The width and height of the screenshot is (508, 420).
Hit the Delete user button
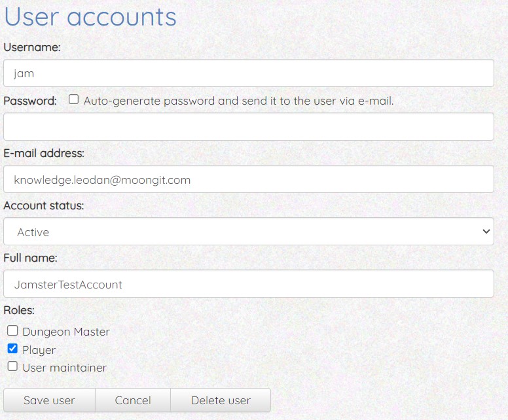tap(221, 400)
